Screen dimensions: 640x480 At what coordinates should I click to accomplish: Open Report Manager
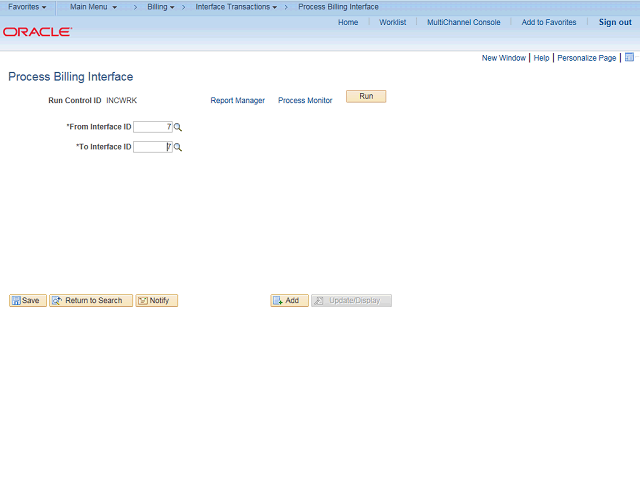click(238, 100)
